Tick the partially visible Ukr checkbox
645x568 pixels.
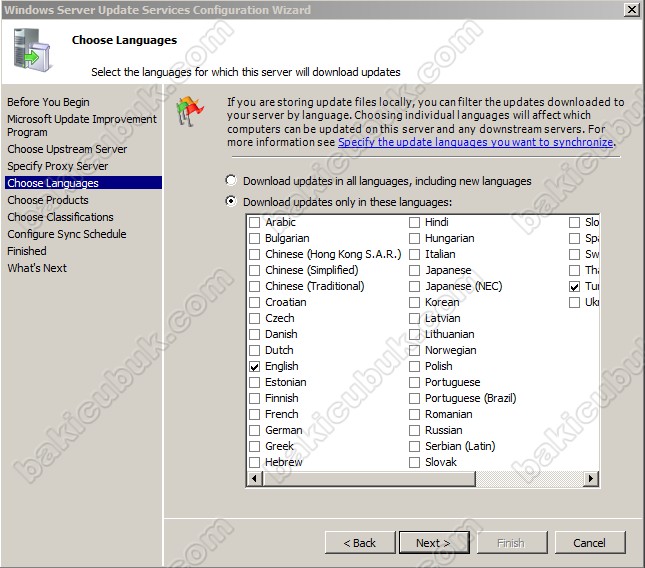[x=574, y=302]
